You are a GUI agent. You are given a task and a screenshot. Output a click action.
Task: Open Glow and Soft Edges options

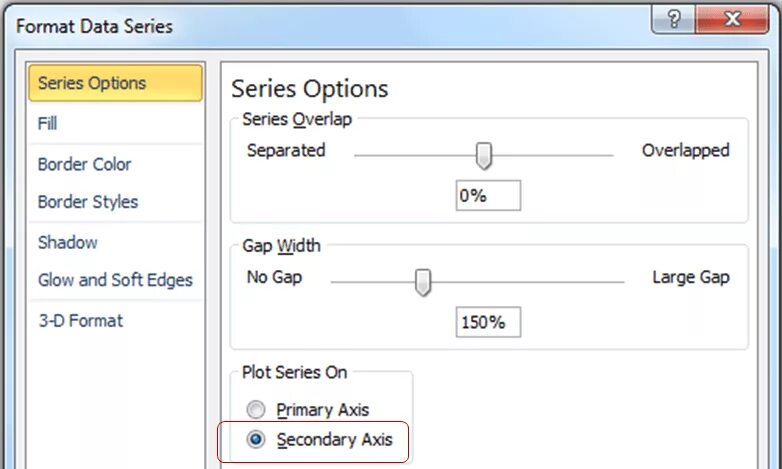coord(115,281)
